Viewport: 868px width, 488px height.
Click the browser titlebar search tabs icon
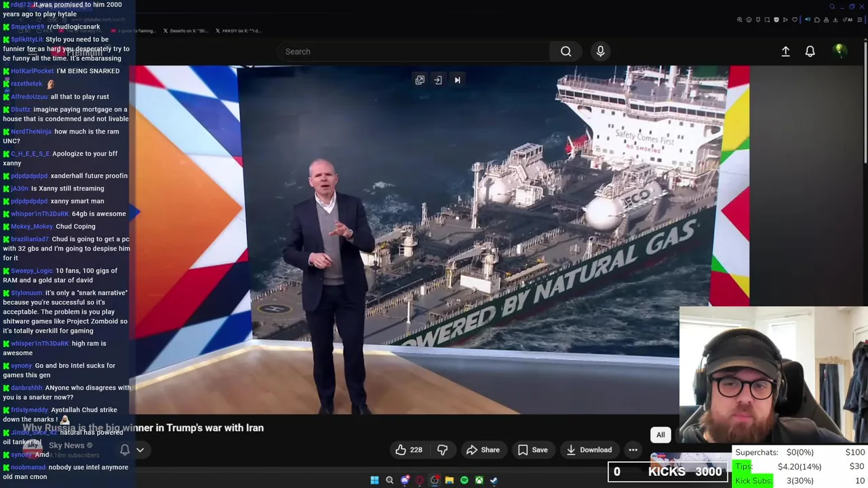point(832,6)
